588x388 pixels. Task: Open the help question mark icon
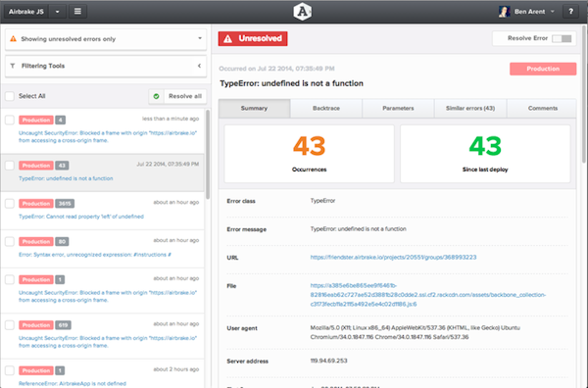point(570,12)
